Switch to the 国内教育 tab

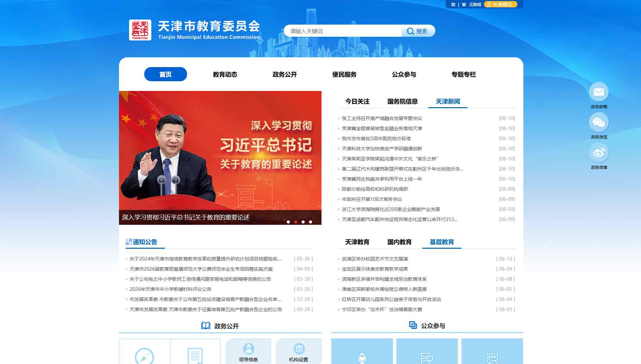[399, 242]
